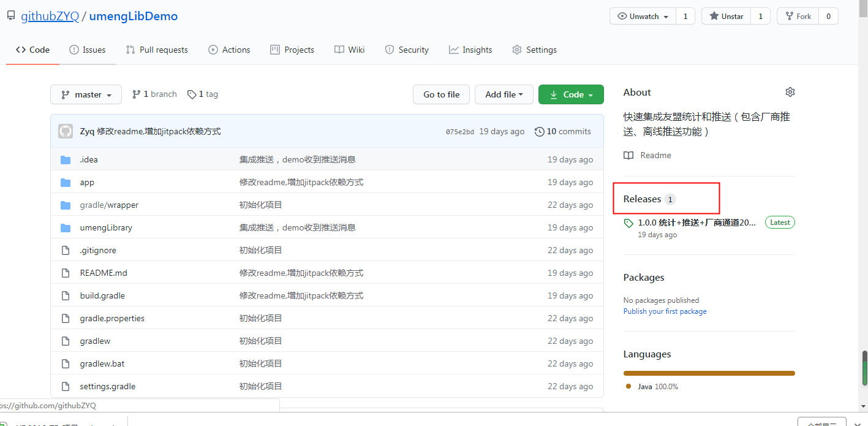Click commit hash 075e2bd
This screenshot has width=868, height=426.
(x=460, y=132)
